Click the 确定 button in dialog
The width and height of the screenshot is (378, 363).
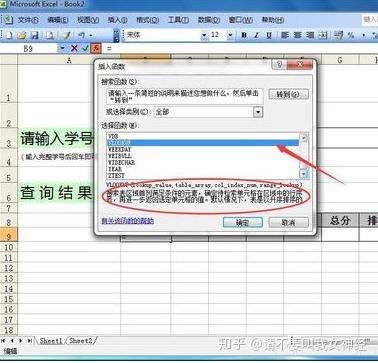(243, 222)
